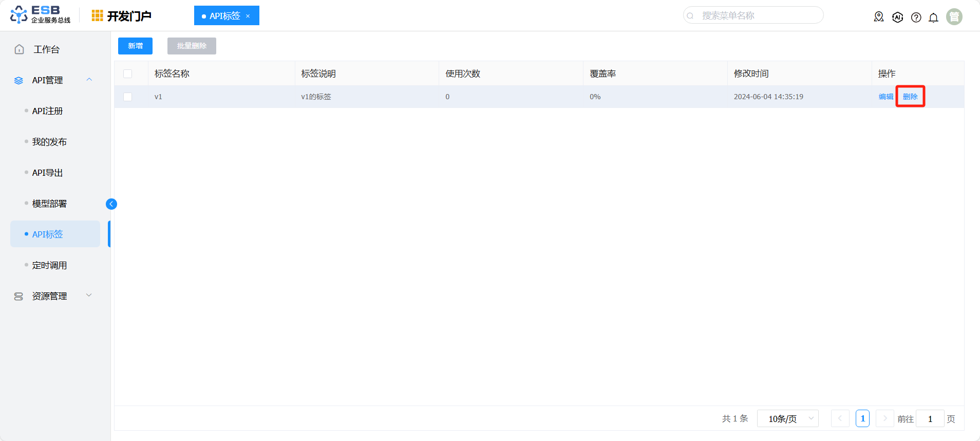Collapse sidebar with the blue arrow button
This screenshot has width=980, height=441.
[111, 204]
